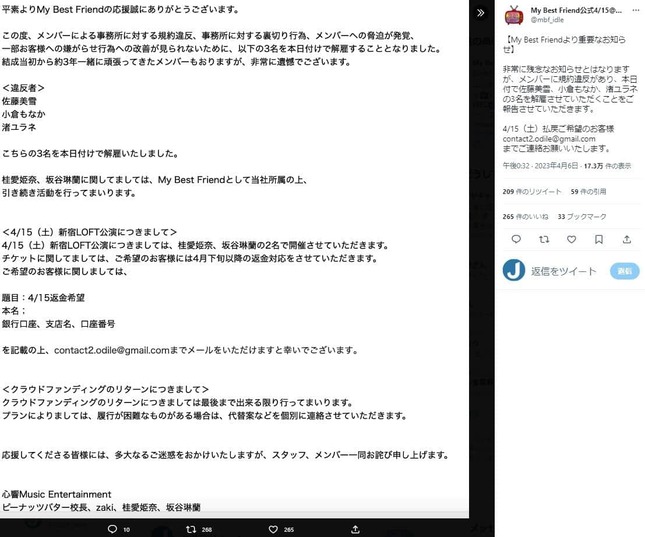This screenshot has width=645, height=537.
Task: Click the 返信をツイート reply input field
Action: click(x=565, y=271)
